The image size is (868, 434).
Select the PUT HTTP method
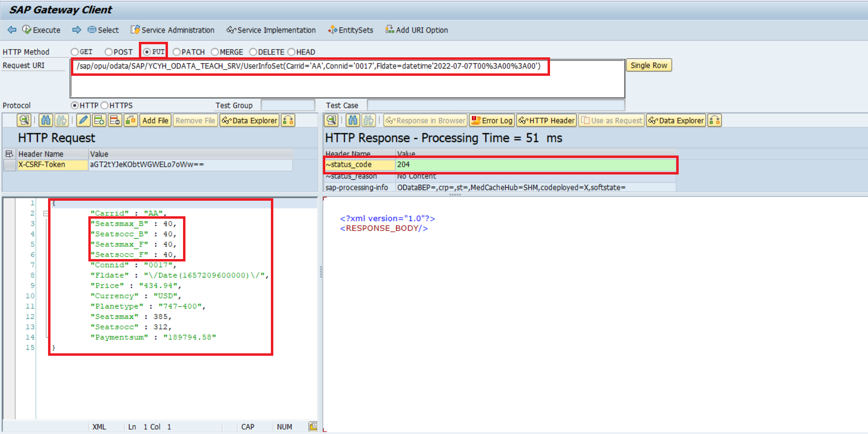point(147,52)
